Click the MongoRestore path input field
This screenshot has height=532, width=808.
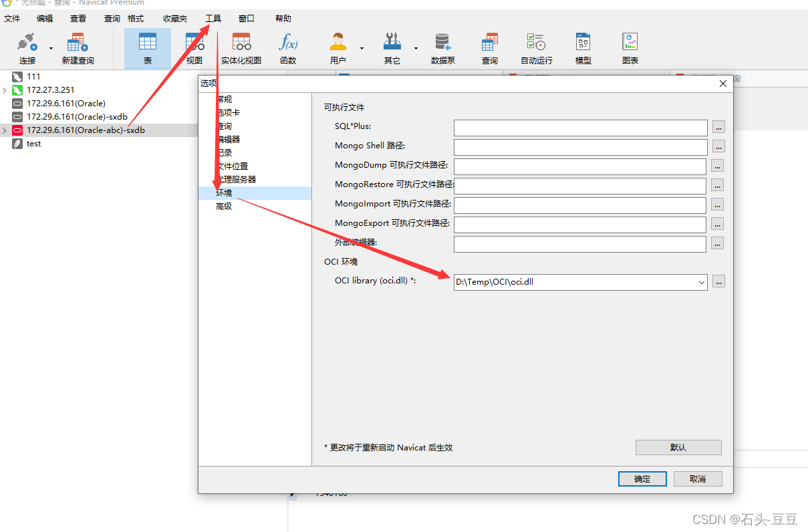[580, 186]
